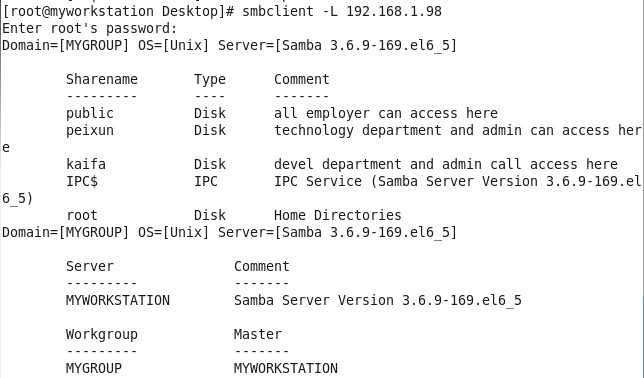Click 'all employer can access here' comment

click(386, 113)
